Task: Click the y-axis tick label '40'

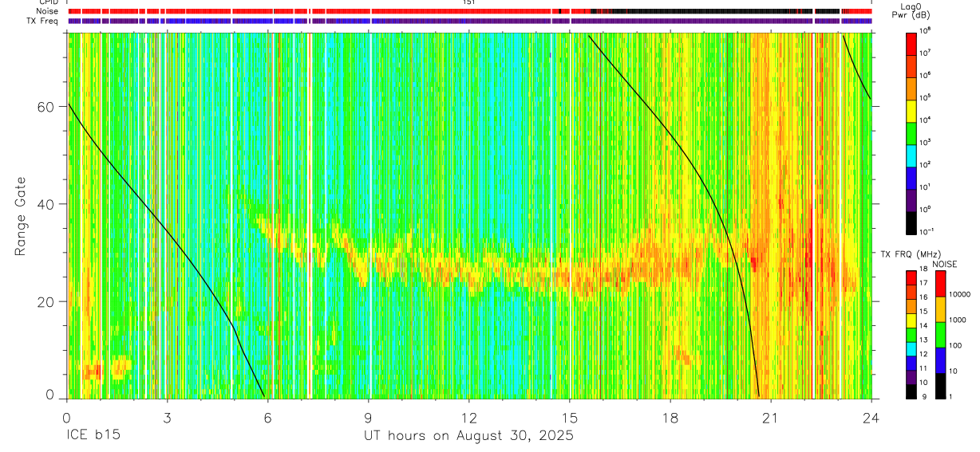Action: pos(46,204)
